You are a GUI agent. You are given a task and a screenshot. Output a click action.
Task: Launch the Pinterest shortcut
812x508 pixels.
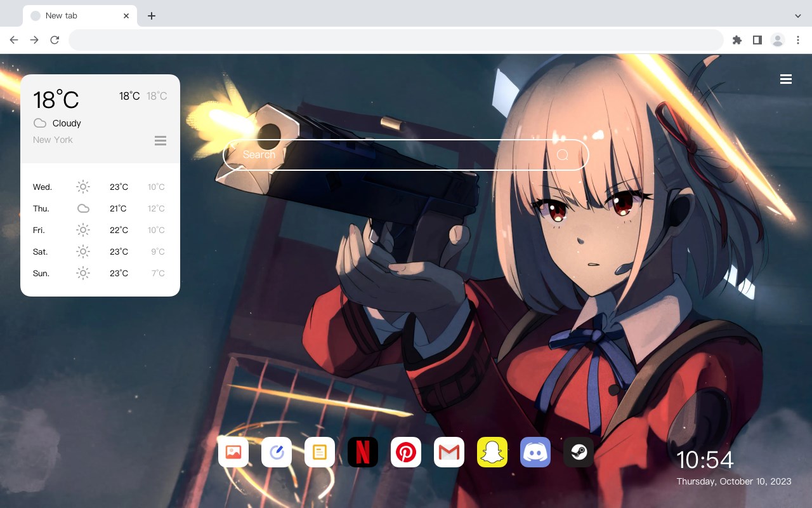click(x=406, y=452)
